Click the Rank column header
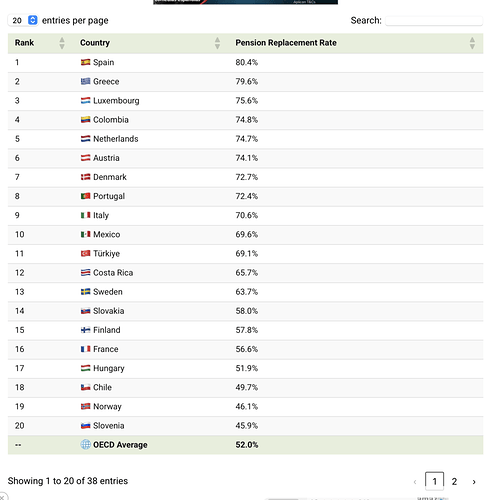 click(24, 43)
